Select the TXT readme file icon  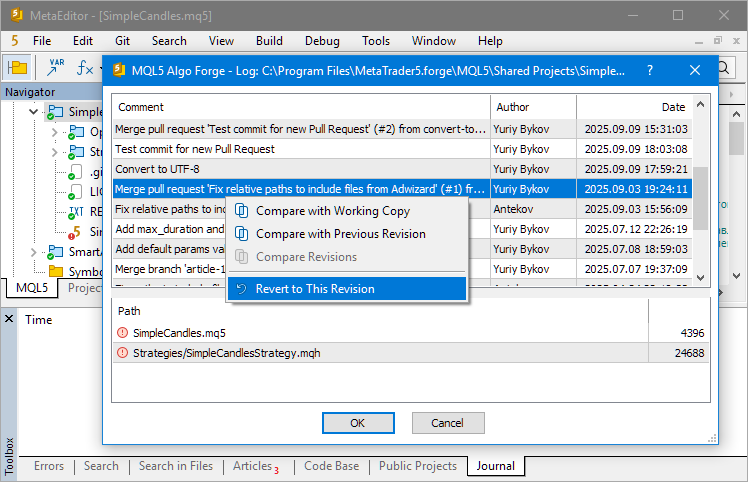tap(75, 212)
